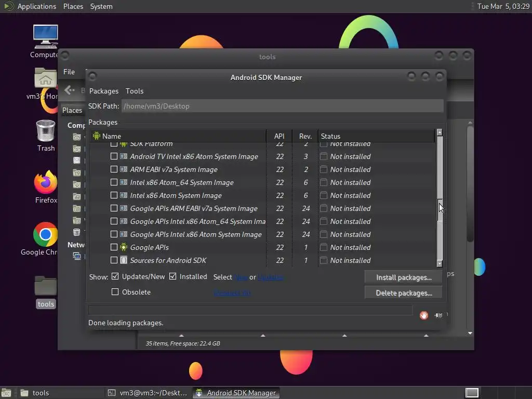This screenshot has height=399, width=532.
Task: Check the Intel x86 Atom System Image box
Action: click(x=114, y=195)
